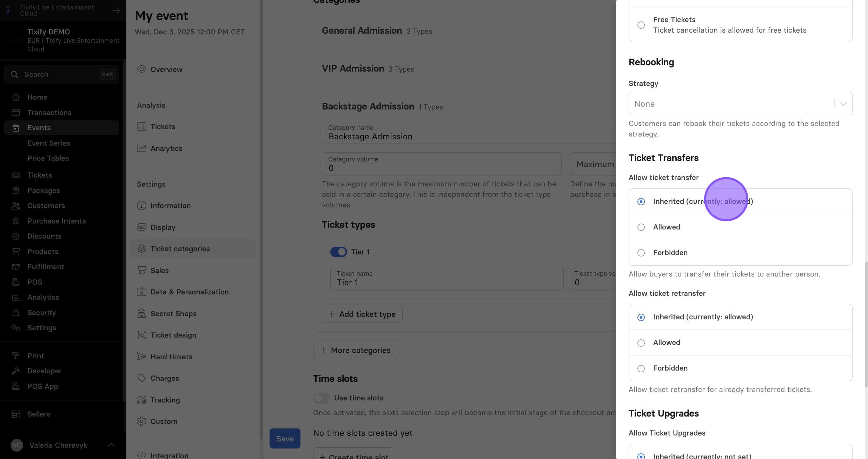Click the Transactions card icon
This screenshot has width=868, height=459.
16,113
